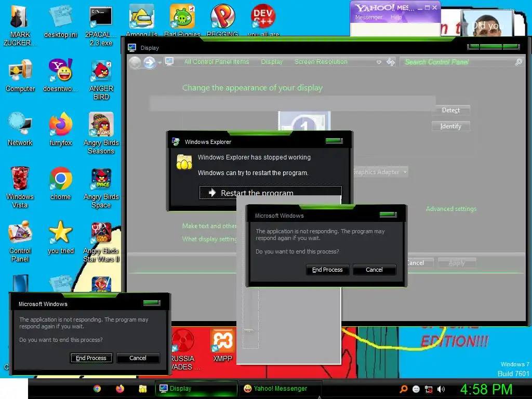The image size is (532, 399).
Task: Click the volume speaker tray icon
Action: [441, 390]
